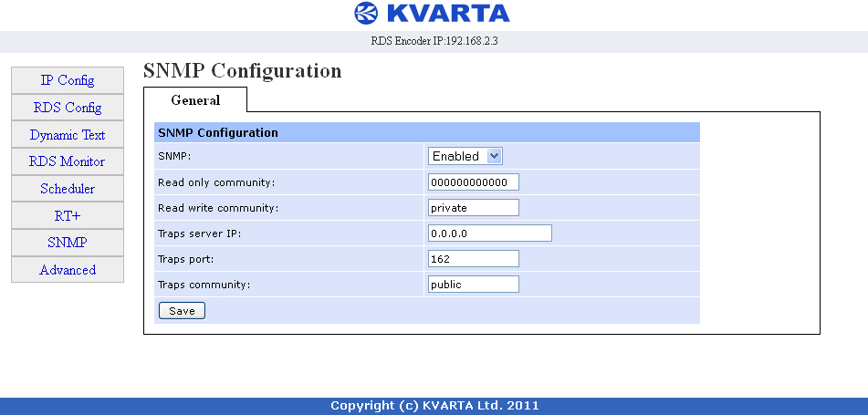Select the General tab

(195, 100)
